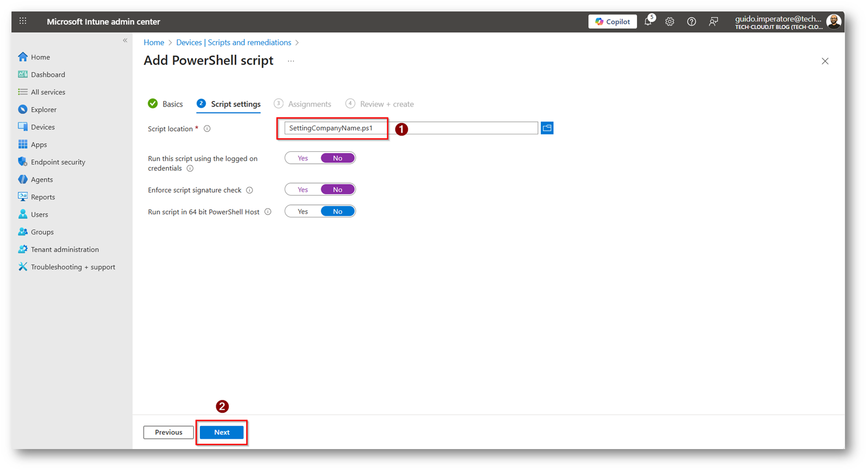Open the Copilot button
This screenshot has height=472, width=868.
[x=612, y=21]
